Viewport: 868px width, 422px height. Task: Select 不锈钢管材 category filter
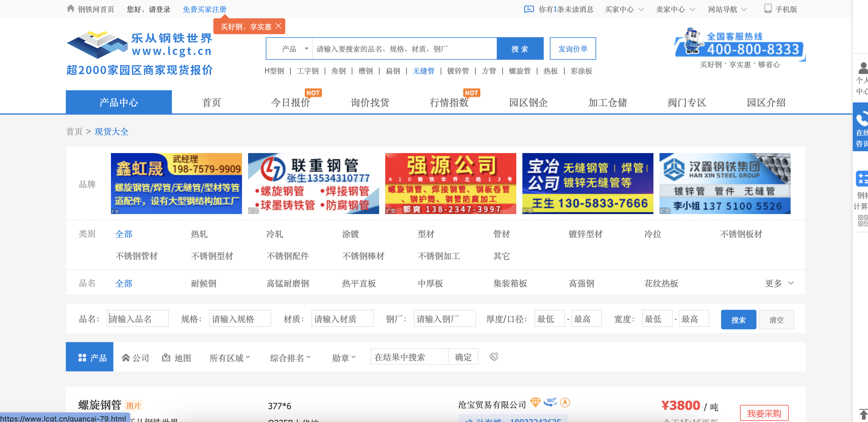click(137, 256)
